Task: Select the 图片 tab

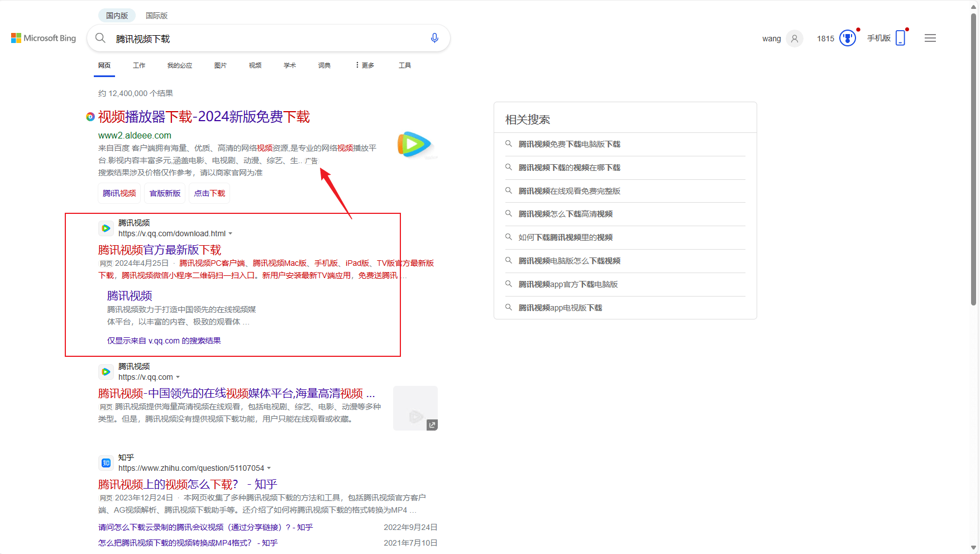Action: pyautogui.click(x=221, y=65)
